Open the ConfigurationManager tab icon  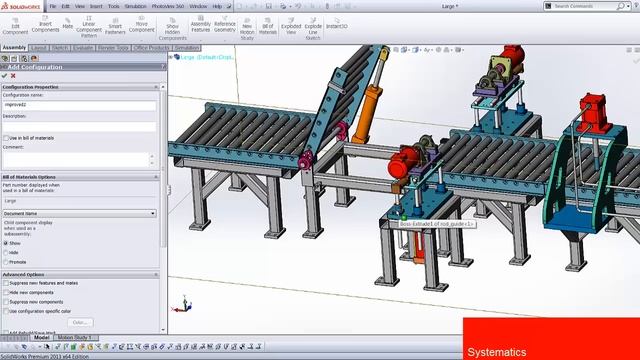[x=24, y=58]
